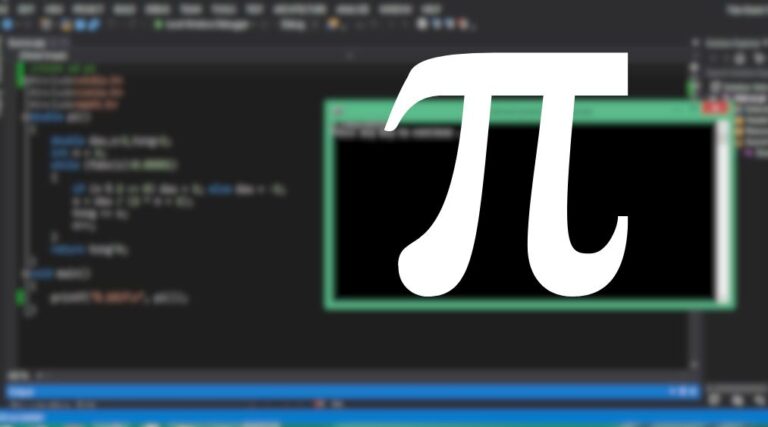Collapse the main function's outline toggle
The image size is (768, 427).
[x=22, y=273]
